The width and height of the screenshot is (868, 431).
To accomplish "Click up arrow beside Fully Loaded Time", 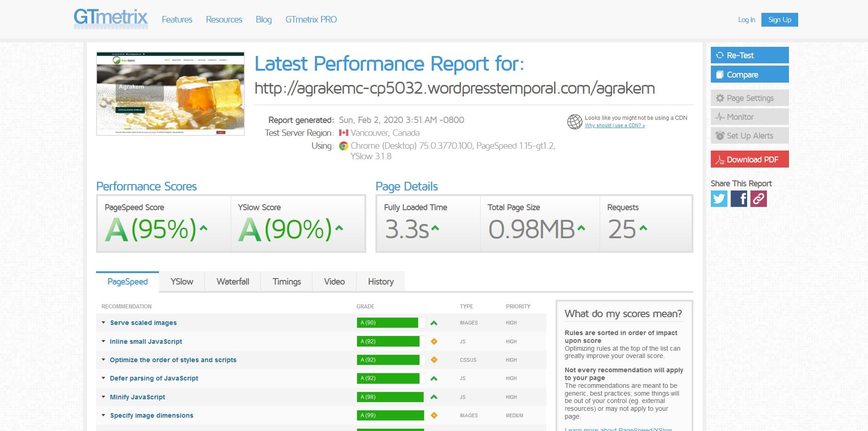I will [435, 228].
